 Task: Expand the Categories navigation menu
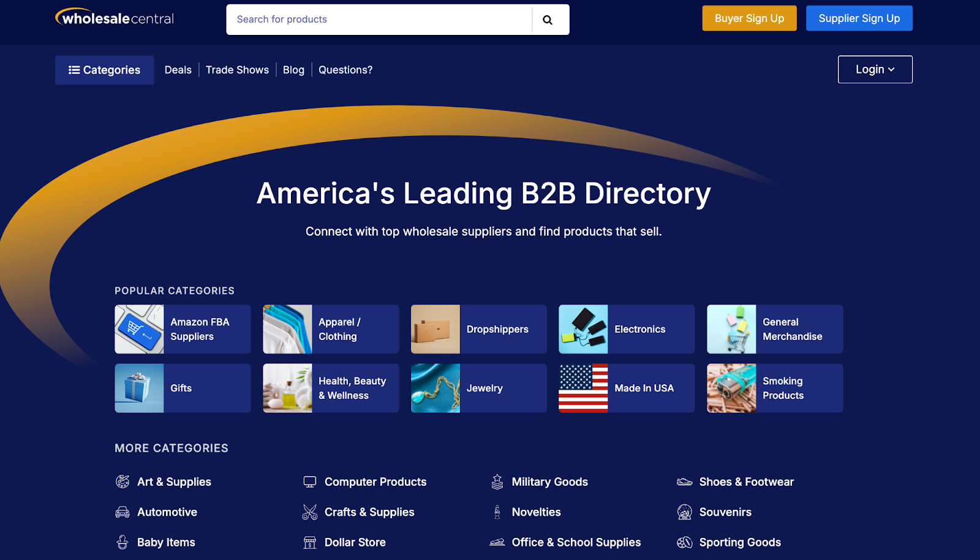(104, 70)
